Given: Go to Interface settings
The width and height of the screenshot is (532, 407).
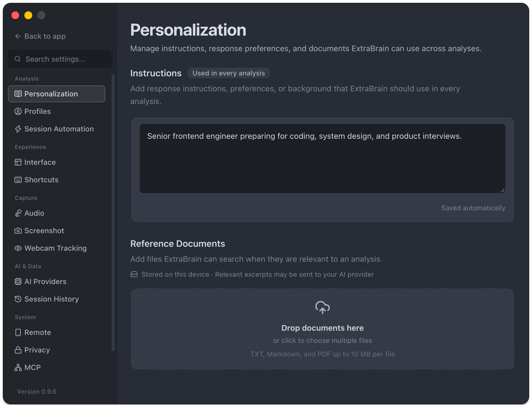Looking at the screenshot, I should pyautogui.click(x=57, y=162).
